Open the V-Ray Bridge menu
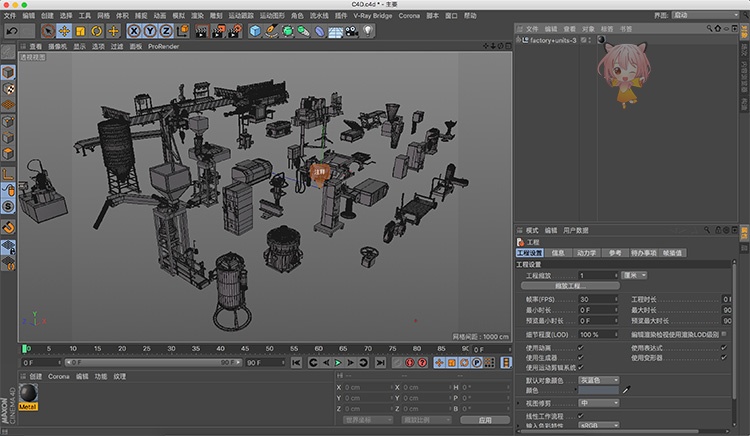This screenshot has width=750, height=436. tap(373, 16)
